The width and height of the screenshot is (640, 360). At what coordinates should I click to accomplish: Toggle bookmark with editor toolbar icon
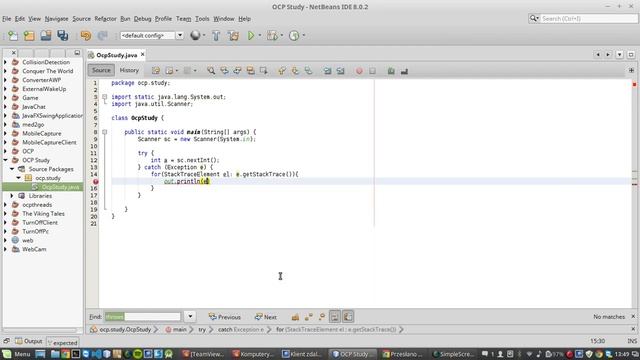click(308, 71)
